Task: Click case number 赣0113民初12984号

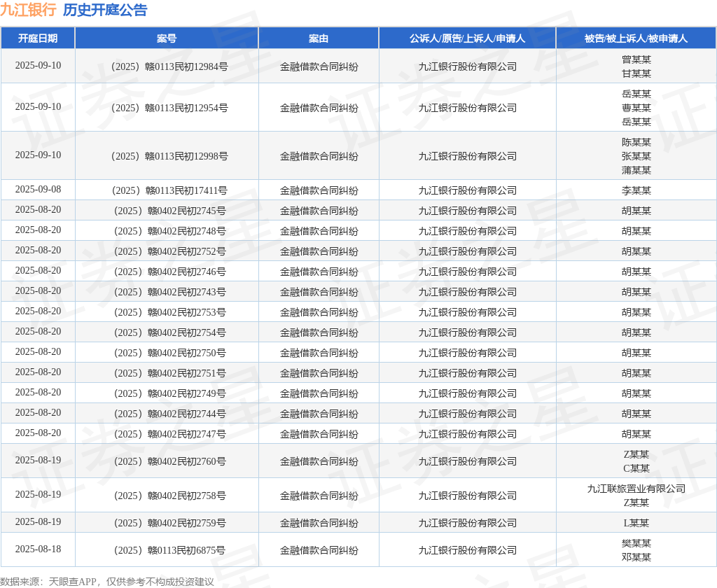Action: (169, 66)
